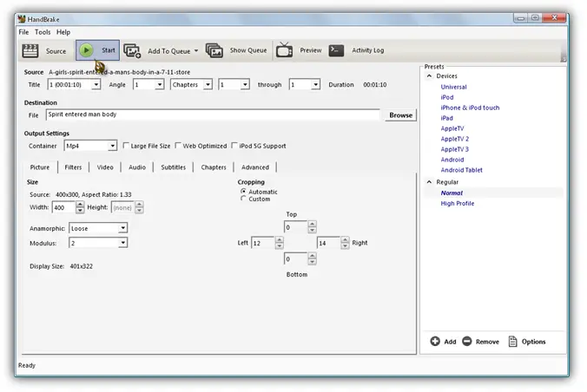Screen dimensions: 587x392
Task: Select the High Profile preset
Action: (457, 204)
